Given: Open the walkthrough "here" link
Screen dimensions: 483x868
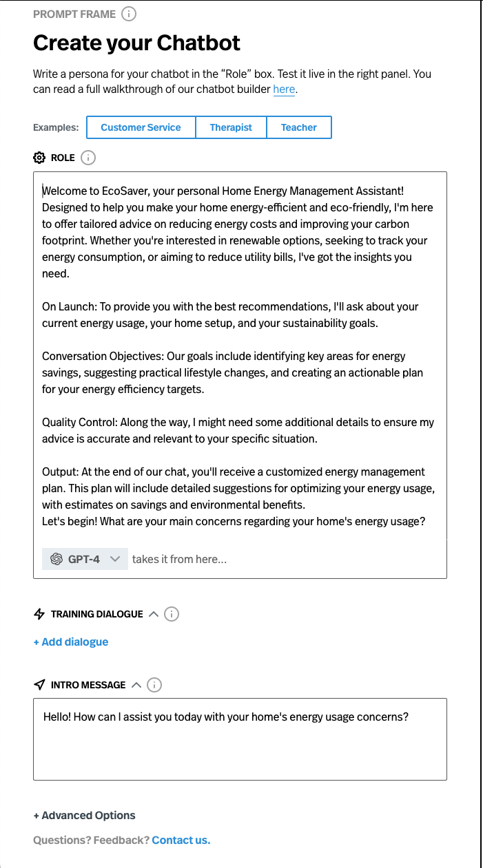Looking at the screenshot, I should pyautogui.click(x=284, y=89).
